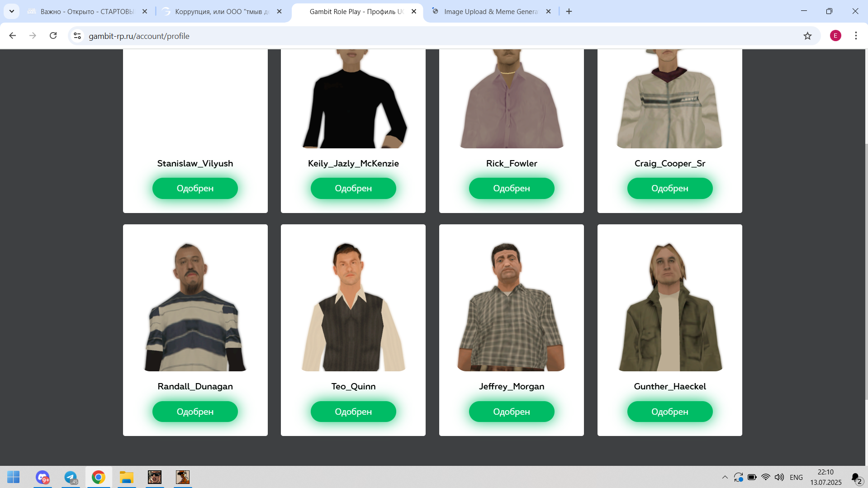Click the name Craig_Cooper_Sr

[x=670, y=163]
